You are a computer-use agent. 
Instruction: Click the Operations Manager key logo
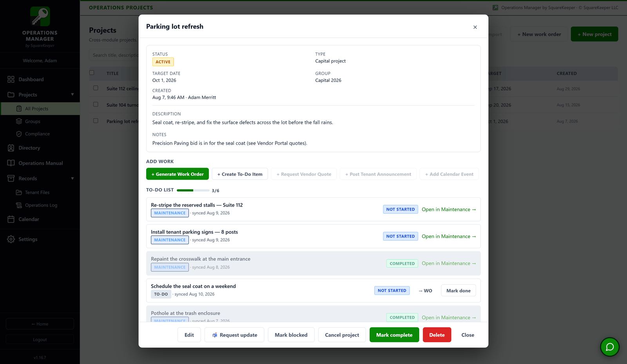coord(40,16)
